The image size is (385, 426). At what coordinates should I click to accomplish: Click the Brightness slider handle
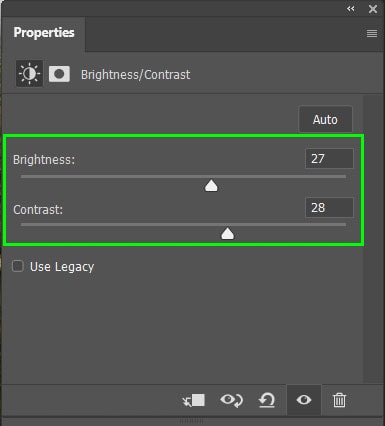211,186
